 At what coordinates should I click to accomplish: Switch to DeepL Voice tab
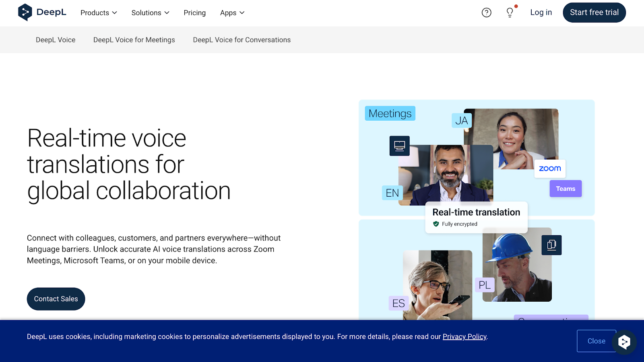point(56,40)
